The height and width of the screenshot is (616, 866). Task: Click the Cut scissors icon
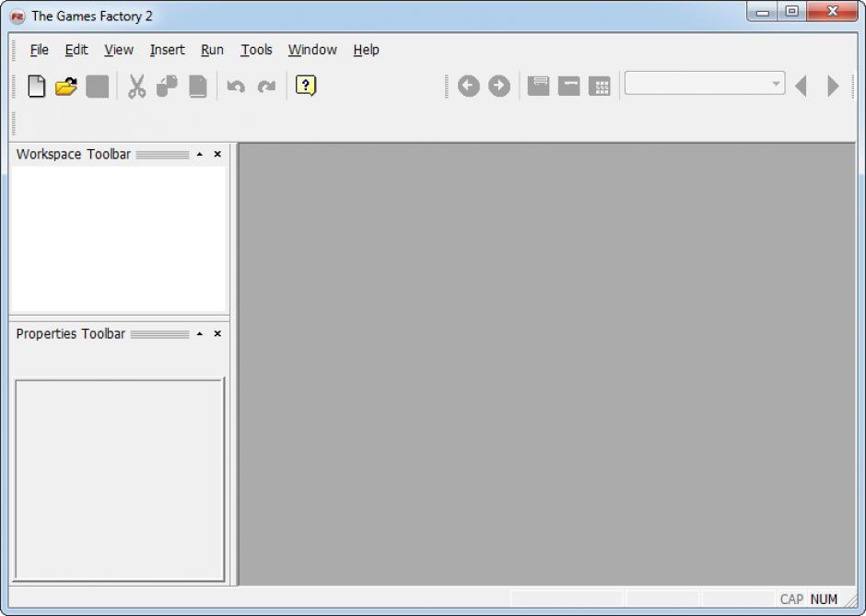point(136,87)
